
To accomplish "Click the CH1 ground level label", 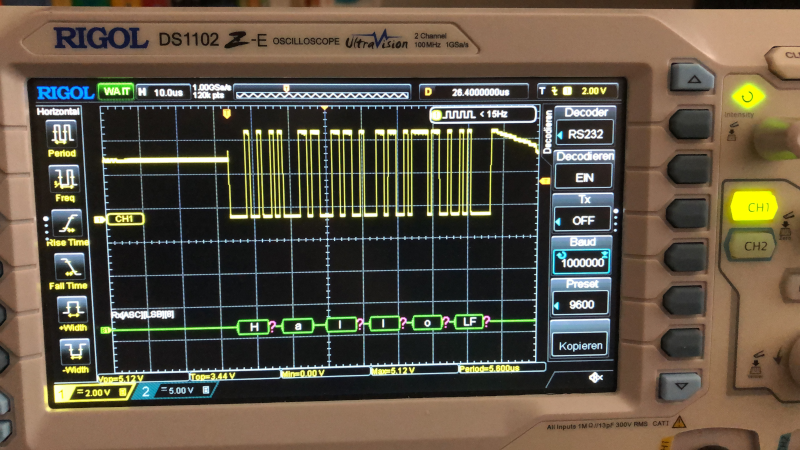I will 125,219.
